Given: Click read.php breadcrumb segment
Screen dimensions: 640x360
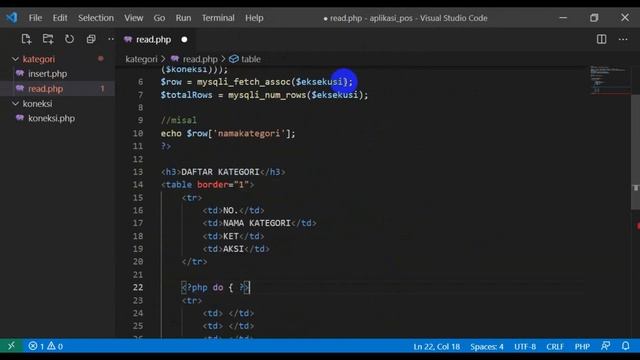Looking at the screenshot, I should [200, 59].
